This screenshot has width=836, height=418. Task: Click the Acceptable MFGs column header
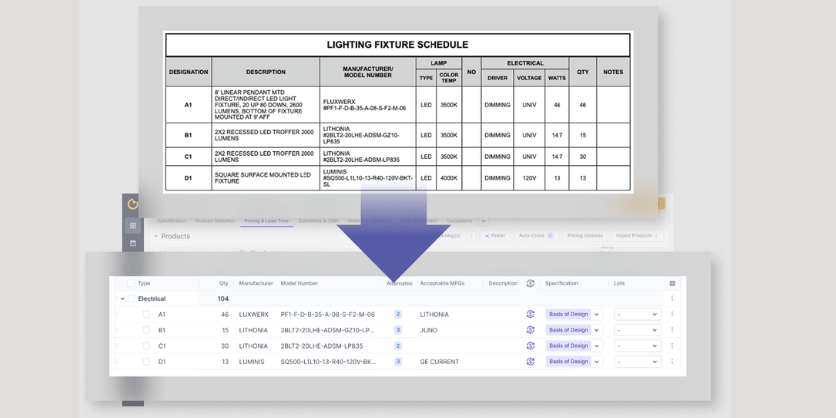[442, 283]
